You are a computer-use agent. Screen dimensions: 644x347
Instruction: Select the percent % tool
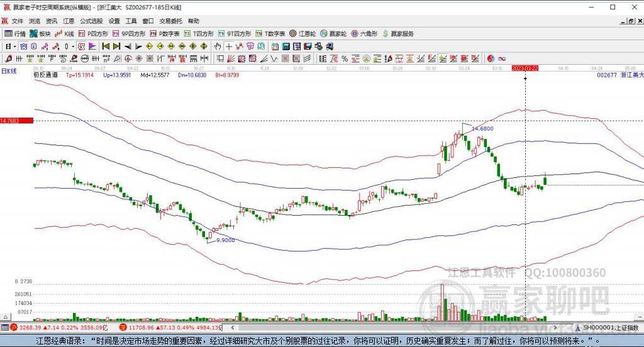tap(345, 58)
